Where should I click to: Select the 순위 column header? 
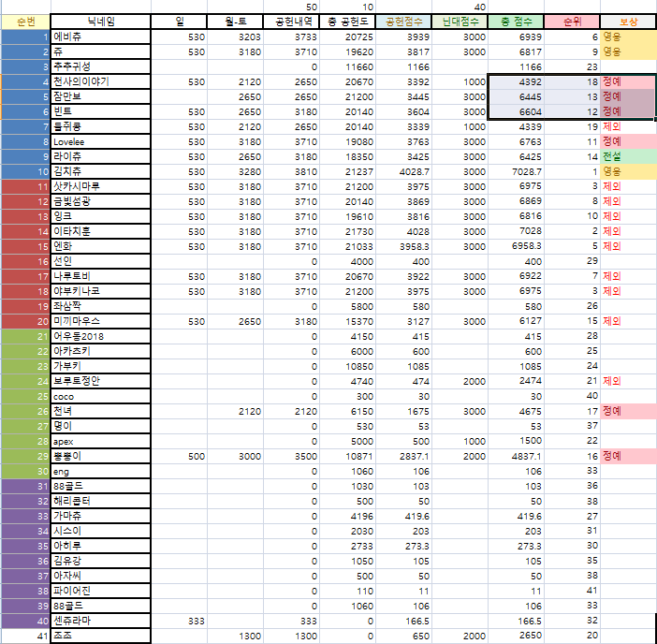[572, 22]
